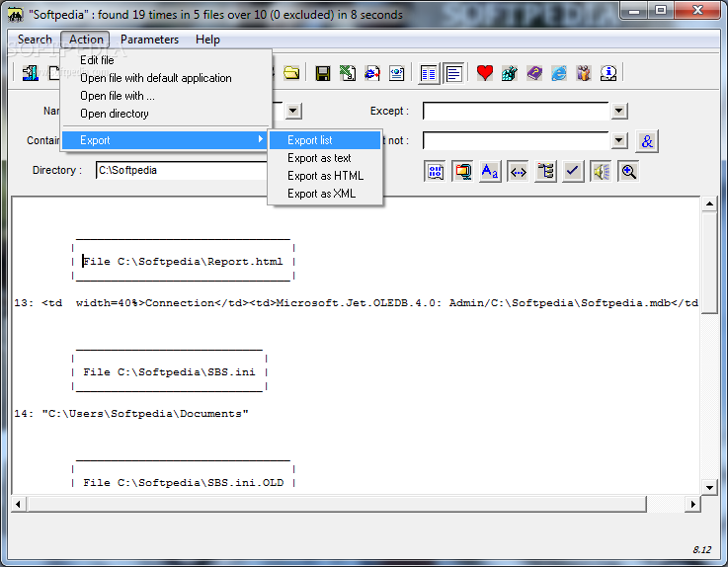The image size is (728, 567).
Task: Click the people figures icon in toolbar
Action: [x=584, y=73]
